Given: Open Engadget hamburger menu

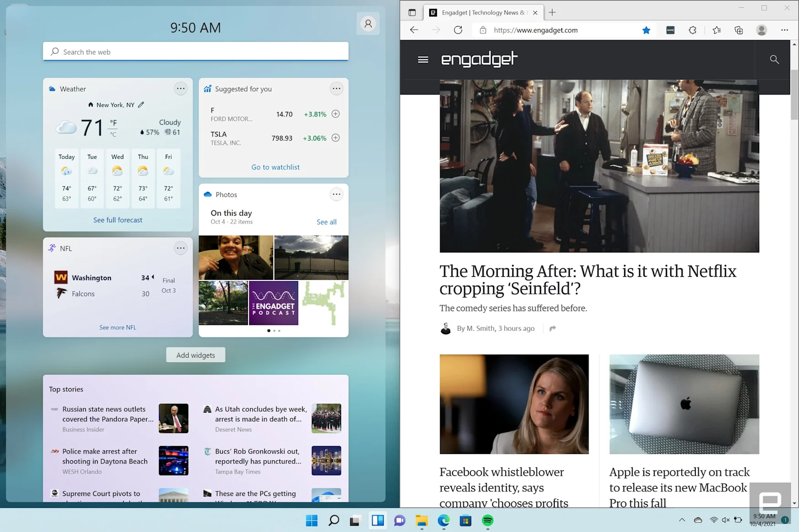Looking at the screenshot, I should coord(423,60).
